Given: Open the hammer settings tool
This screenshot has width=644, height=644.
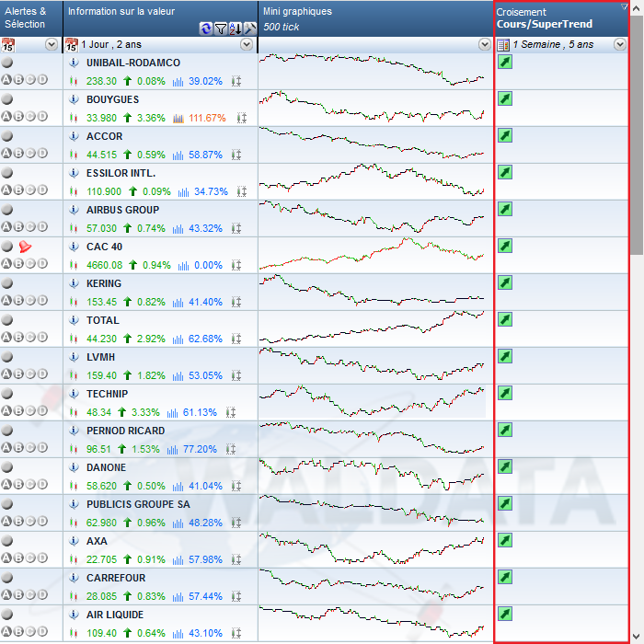Looking at the screenshot, I should (x=249, y=29).
